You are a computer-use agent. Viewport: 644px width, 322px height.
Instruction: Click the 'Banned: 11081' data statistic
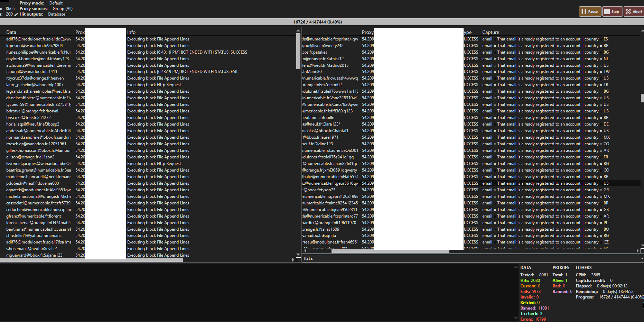tap(534, 308)
